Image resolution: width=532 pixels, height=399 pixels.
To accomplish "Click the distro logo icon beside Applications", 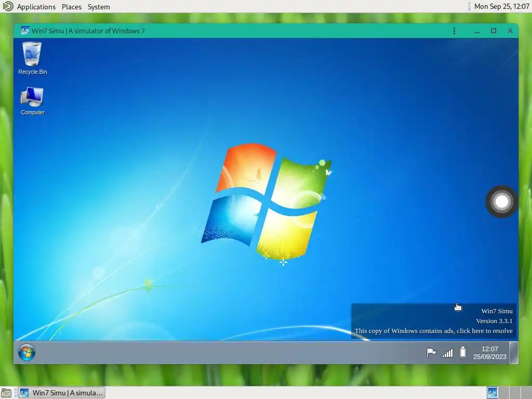I will click(8, 6).
